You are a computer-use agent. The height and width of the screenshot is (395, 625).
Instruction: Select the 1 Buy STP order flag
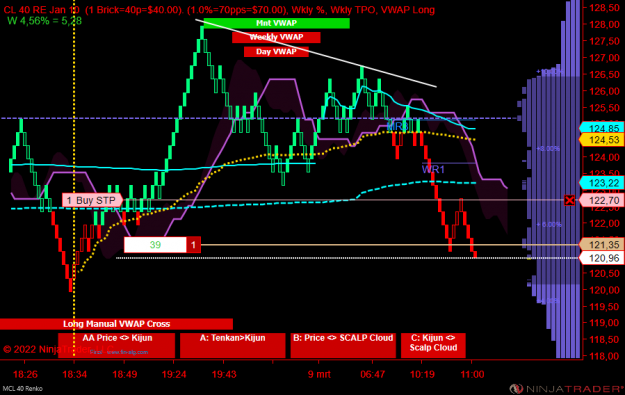pos(92,200)
